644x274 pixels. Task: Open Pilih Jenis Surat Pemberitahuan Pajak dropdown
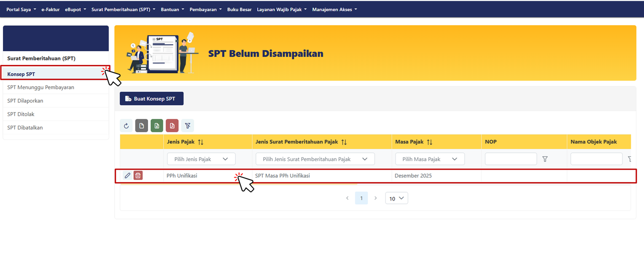315,159
